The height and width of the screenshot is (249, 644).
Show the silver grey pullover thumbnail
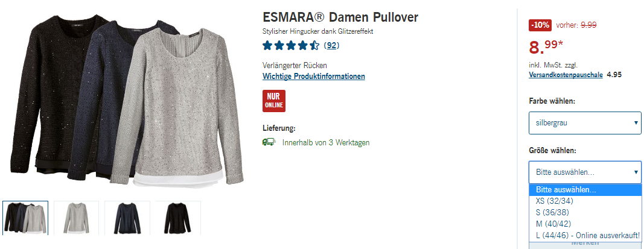pyautogui.click(x=77, y=218)
